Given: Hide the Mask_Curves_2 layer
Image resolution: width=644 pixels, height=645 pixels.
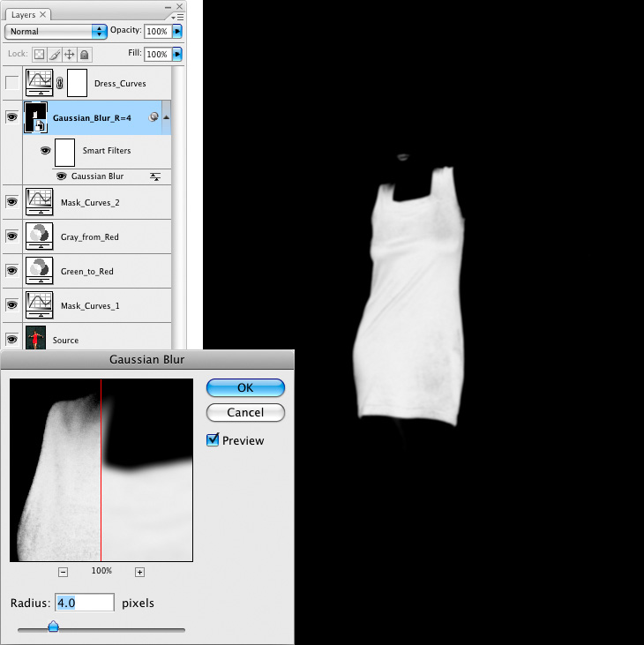Looking at the screenshot, I should tap(11, 202).
